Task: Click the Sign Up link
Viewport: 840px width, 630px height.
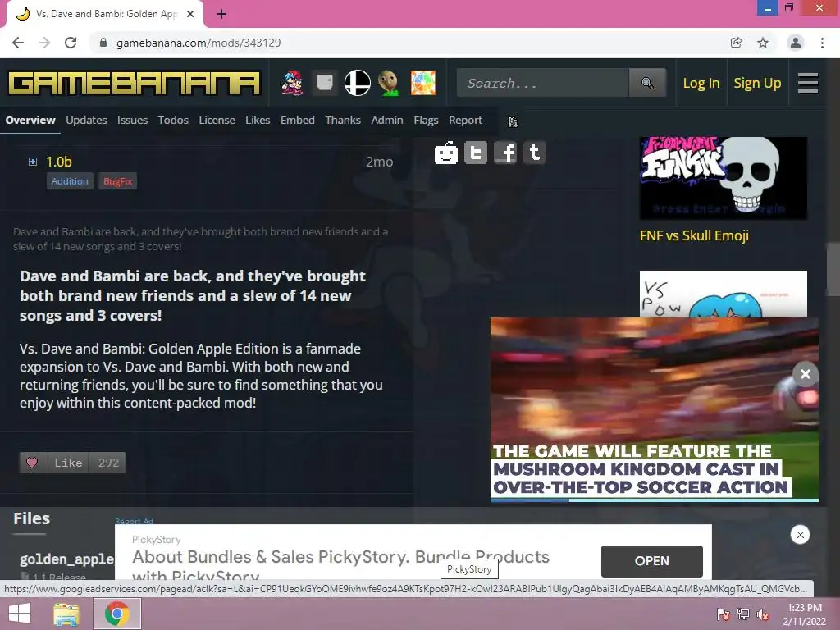Action: (x=757, y=83)
